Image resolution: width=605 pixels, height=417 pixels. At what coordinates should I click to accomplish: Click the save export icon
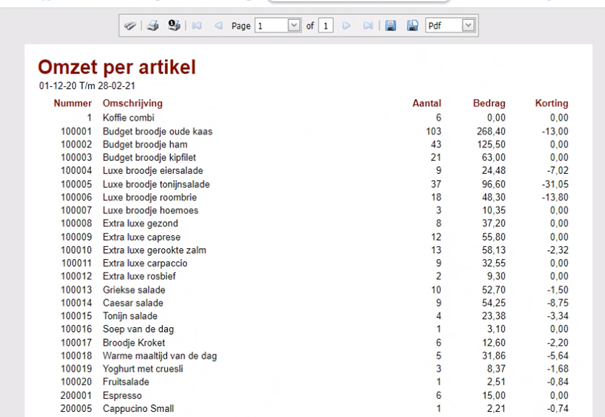tap(390, 26)
